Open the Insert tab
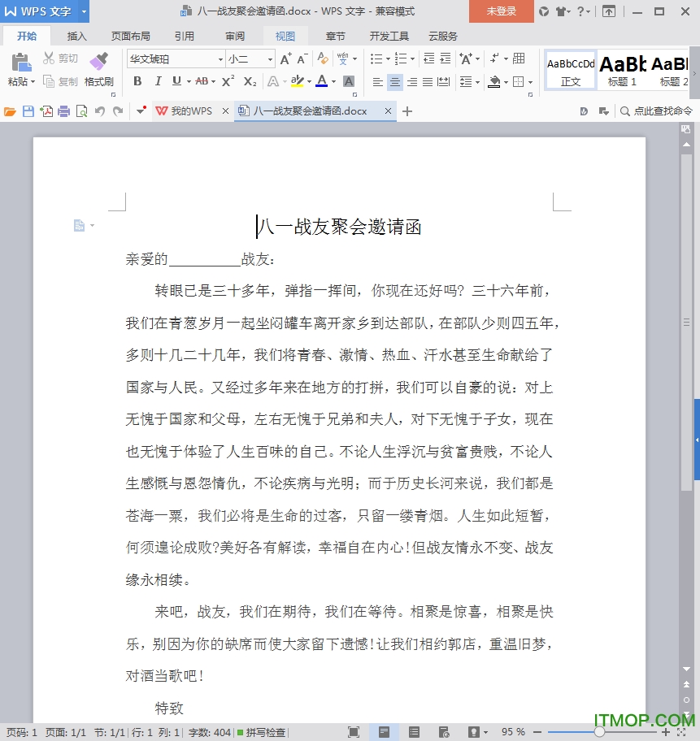Image resolution: width=700 pixels, height=741 pixels. pyautogui.click(x=76, y=36)
